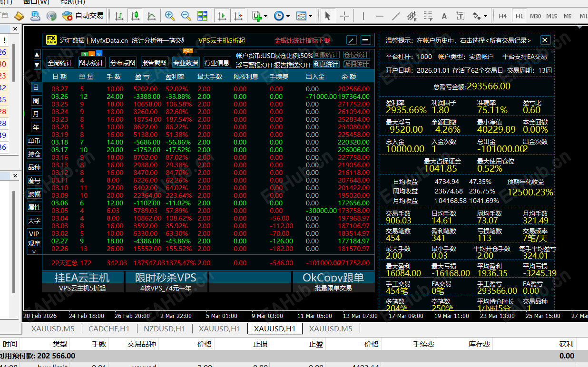Switch to the NZDUSD,H1 chart tab
This screenshot has height=367, width=588.
click(x=165, y=328)
